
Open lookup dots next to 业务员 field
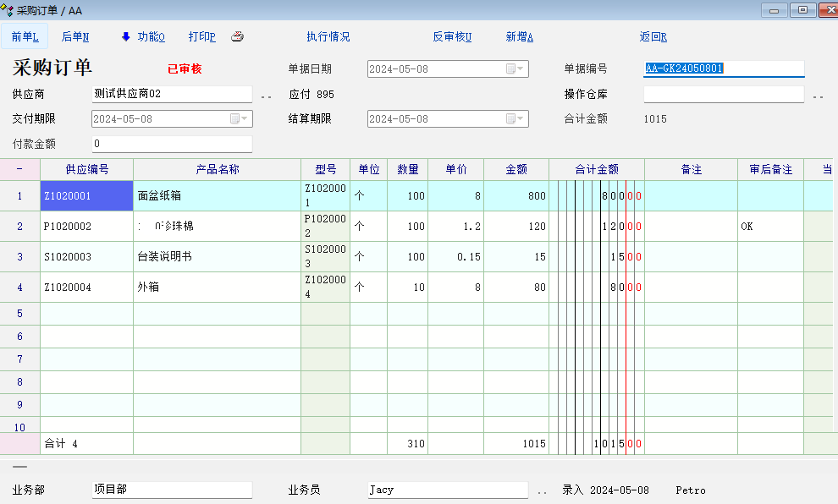click(x=542, y=490)
